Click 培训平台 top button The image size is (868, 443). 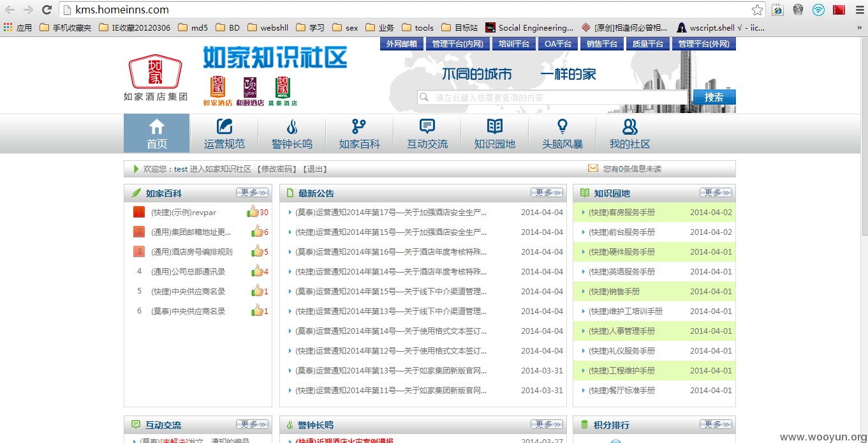click(513, 43)
